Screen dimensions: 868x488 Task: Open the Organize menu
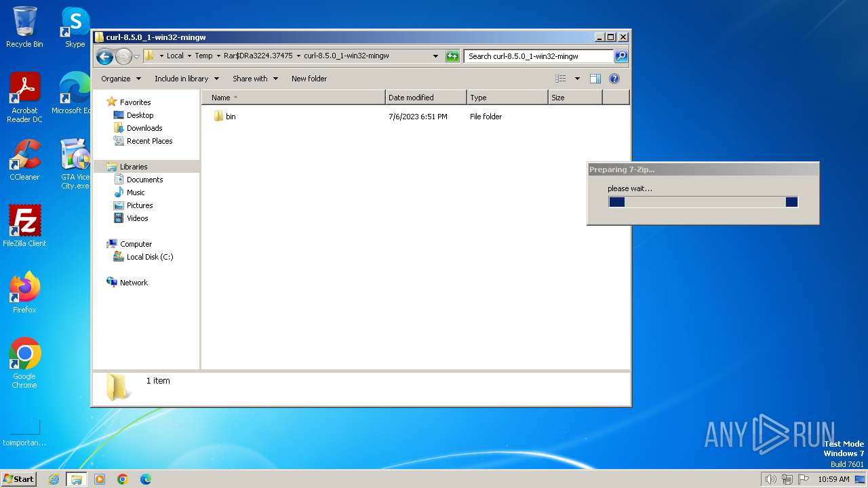[121, 79]
